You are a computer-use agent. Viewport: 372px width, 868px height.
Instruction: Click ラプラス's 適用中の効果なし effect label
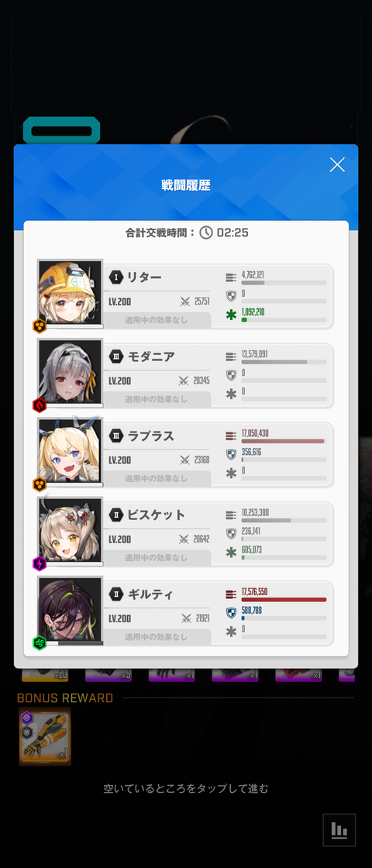(156, 478)
